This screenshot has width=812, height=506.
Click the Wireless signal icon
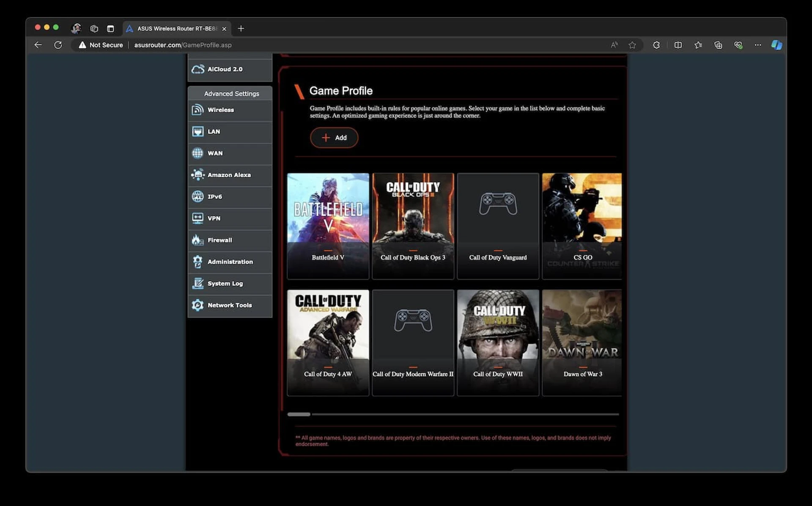[198, 110]
